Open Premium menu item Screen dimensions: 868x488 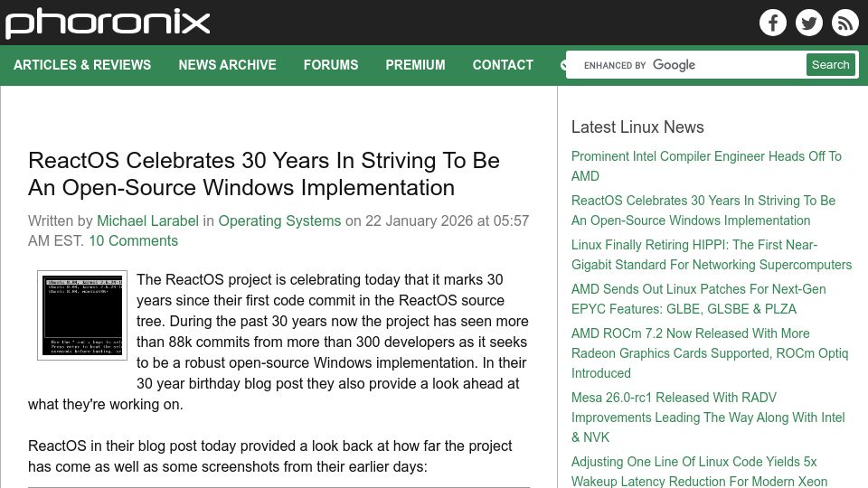pyautogui.click(x=415, y=65)
